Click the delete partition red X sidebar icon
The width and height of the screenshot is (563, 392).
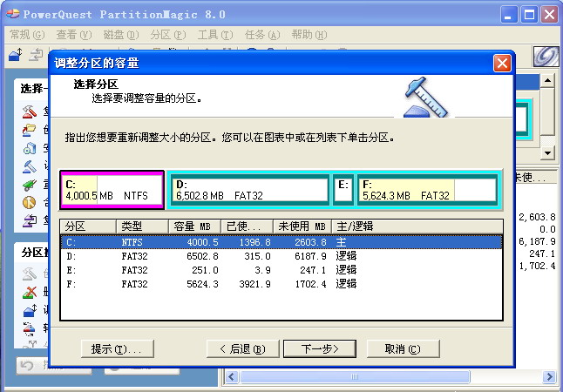coord(29,292)
